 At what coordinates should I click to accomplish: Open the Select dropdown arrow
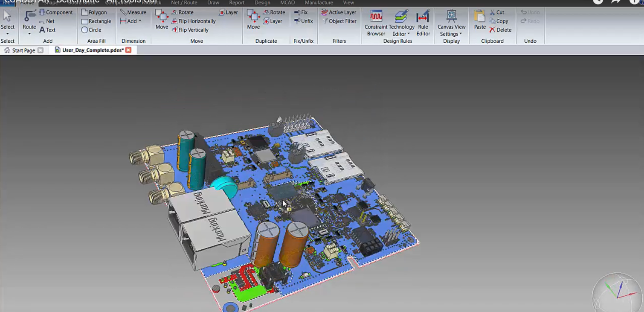[x=8, y=32]
